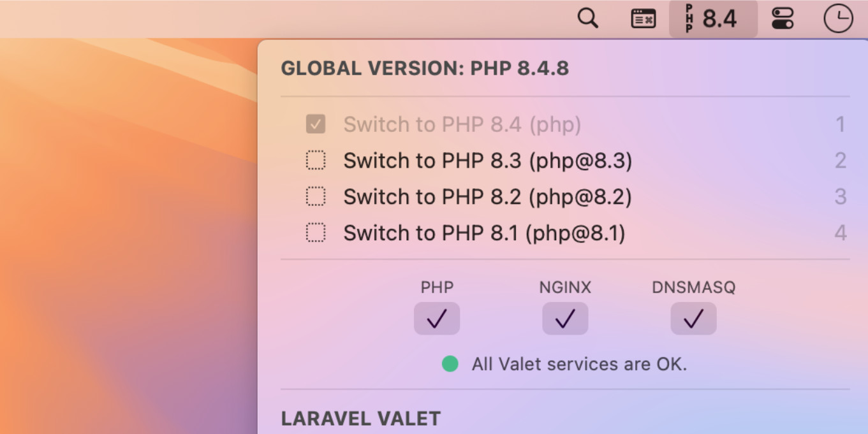Screen dimensions: 868x434
Task: Open Spotlight search from the menu bar
Action: click(x=587, y=18)
